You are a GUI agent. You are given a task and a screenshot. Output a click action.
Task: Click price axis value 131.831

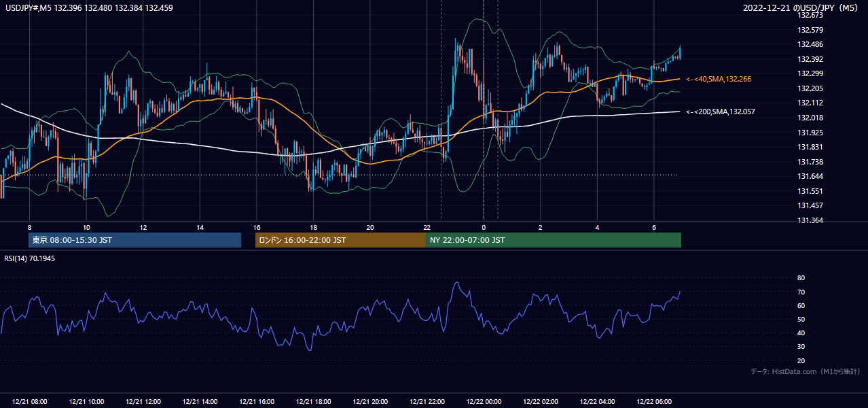(x=810, y=147)
